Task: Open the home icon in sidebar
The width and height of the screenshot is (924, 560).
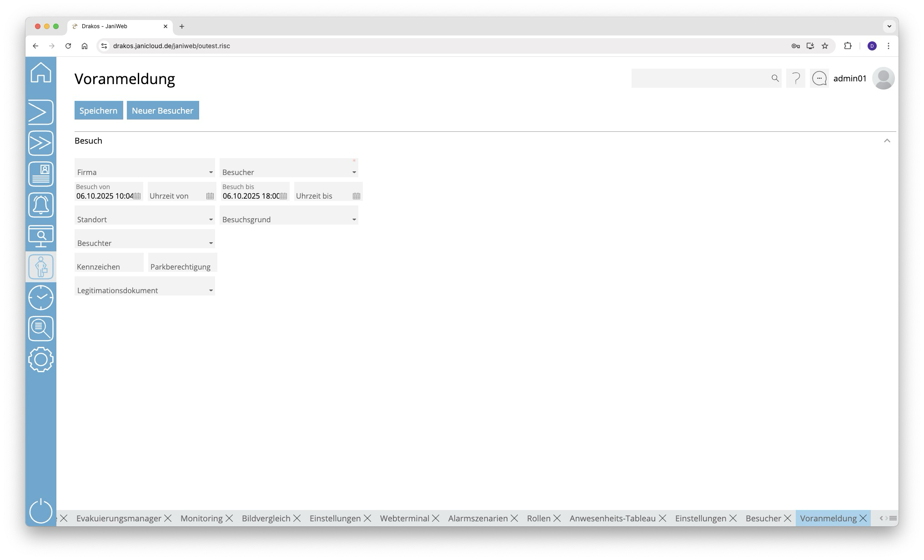Action: [41, 73]
